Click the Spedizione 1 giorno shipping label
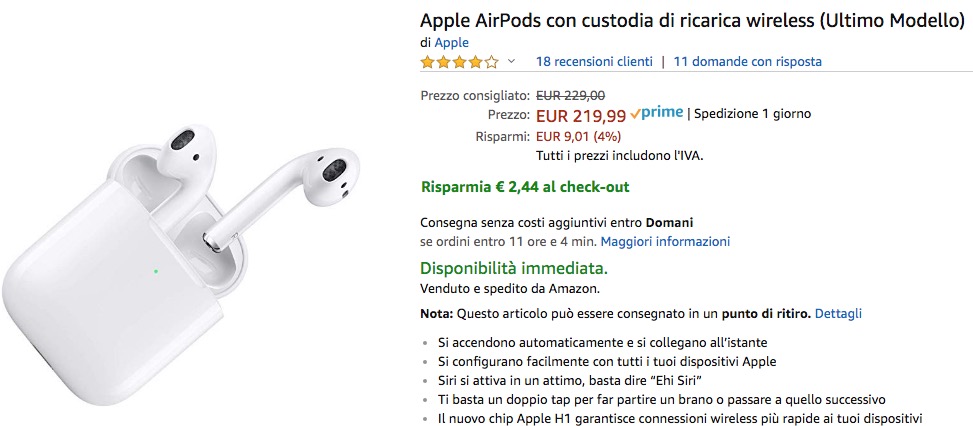Screen dimensions: 973x426 click(x=753, y=114)
